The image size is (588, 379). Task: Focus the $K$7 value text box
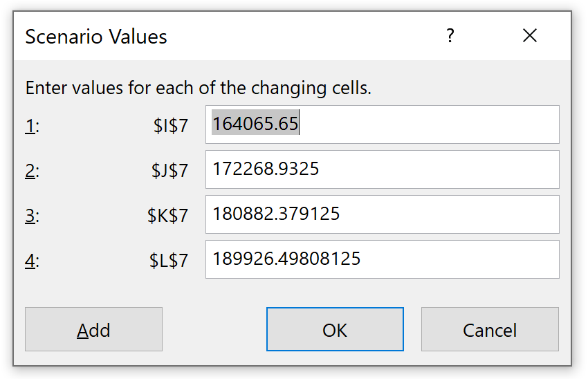tap(382, 214)
